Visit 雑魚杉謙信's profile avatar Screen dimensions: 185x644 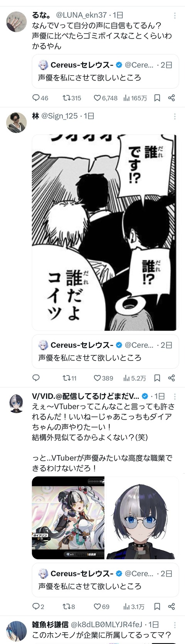[17, 631]
